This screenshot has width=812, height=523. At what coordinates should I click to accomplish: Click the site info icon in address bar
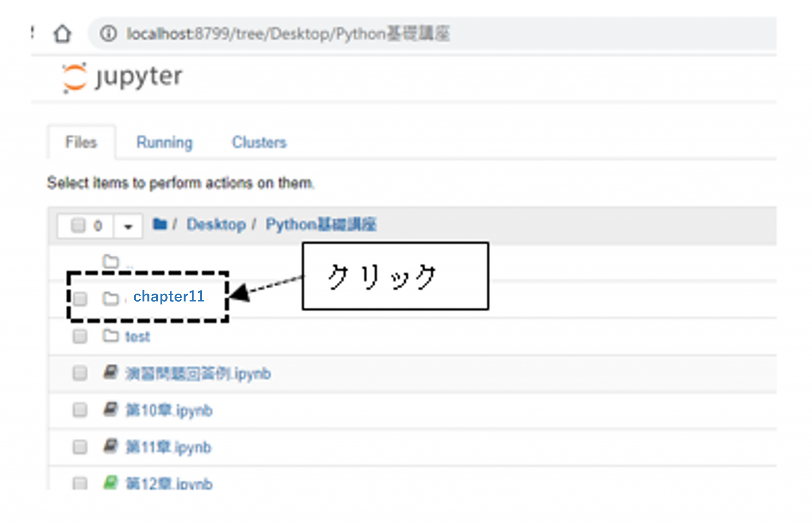click(x=108, y=34)
